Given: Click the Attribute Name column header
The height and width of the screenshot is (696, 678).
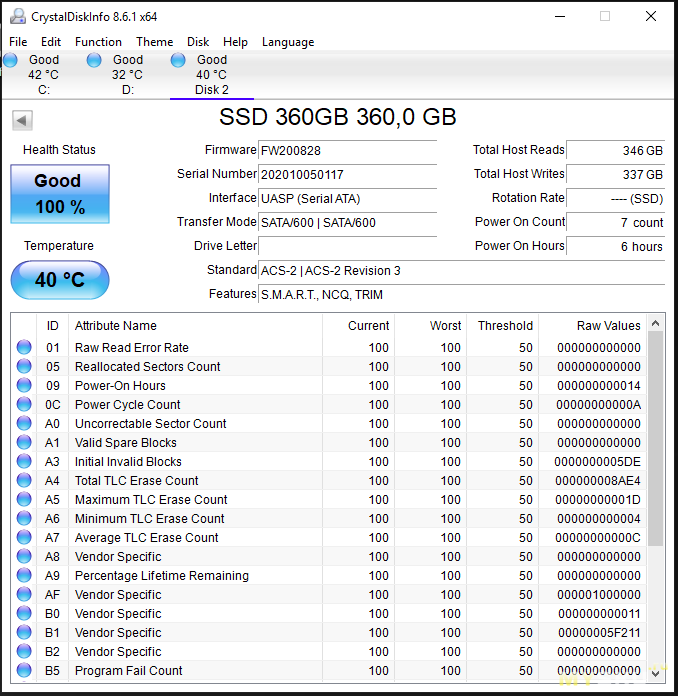Looking at the screenshot, I should pyautogui.click(x=195, y=326).
